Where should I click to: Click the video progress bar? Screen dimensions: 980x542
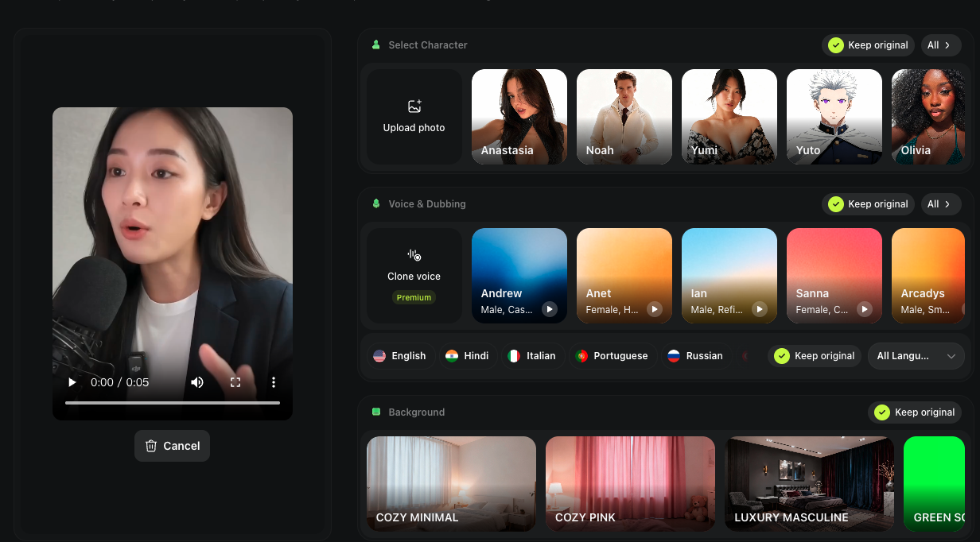pos(172,403)
